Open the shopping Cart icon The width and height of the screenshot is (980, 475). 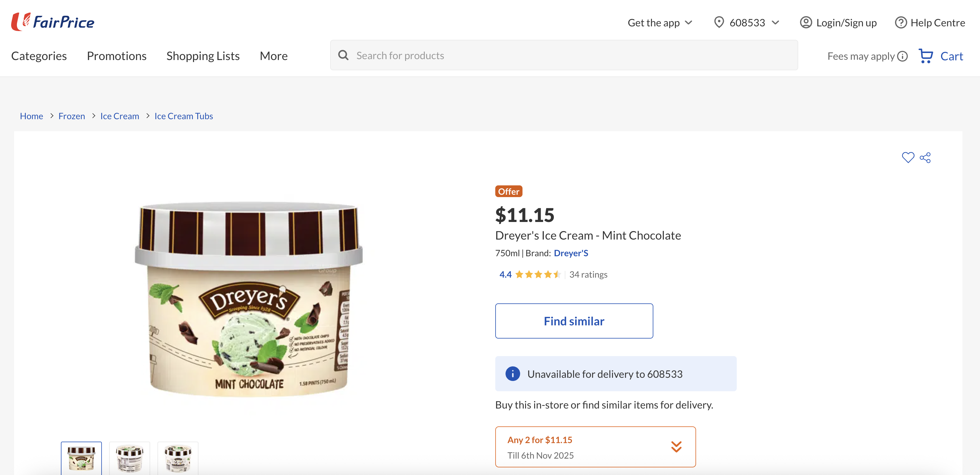927,56
